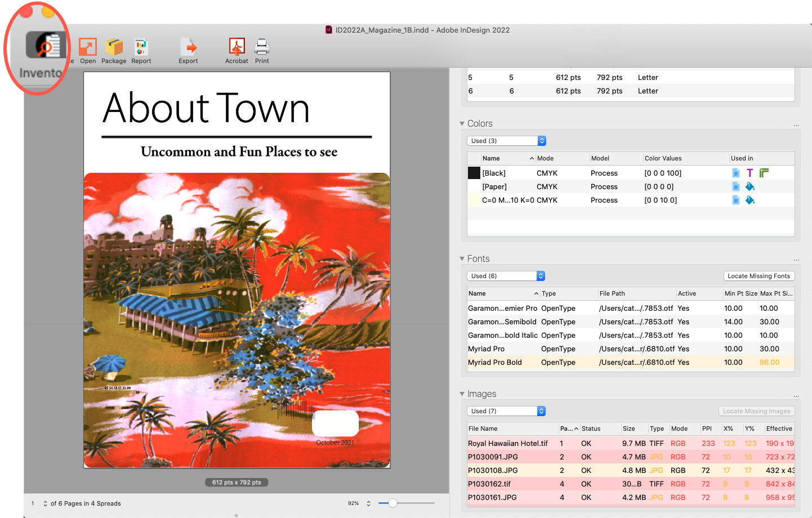Open the Report chart icon
The width and height of the screenshot is (812, 518).
click(141, 47)
